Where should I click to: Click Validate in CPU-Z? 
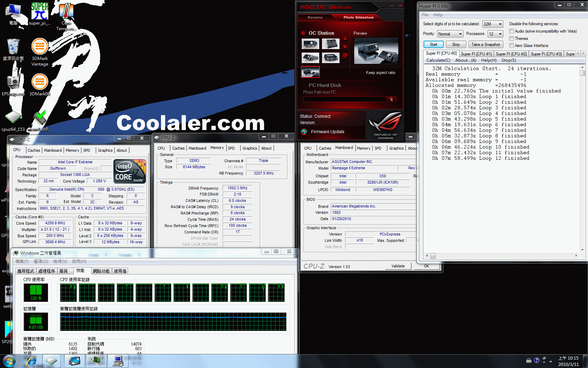pyautogui.click(x=398, y=266)
